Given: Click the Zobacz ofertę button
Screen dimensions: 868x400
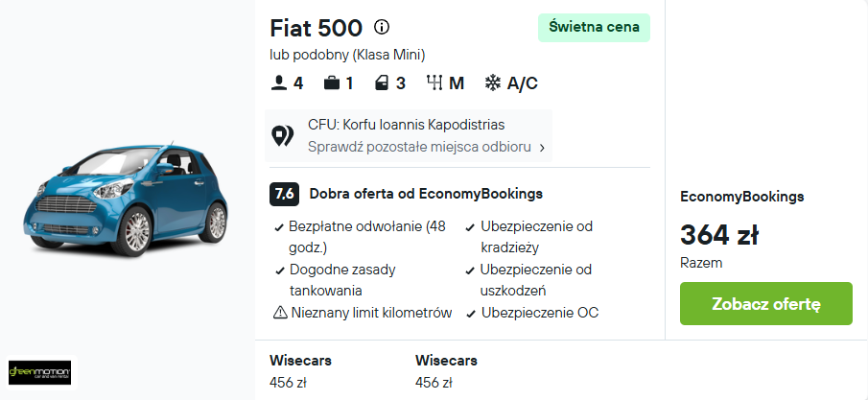Looking at the screenshot, I should click(x=766, y=304).
